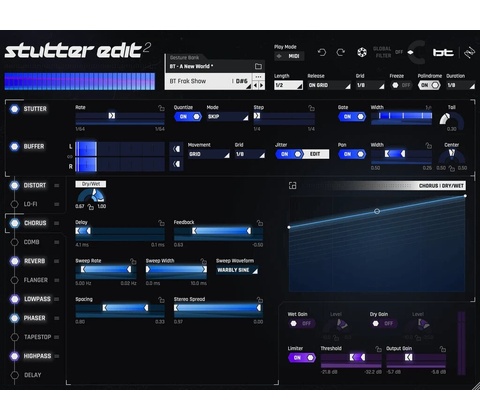This screenshot has width=480, height=420.
Task: Click the Tail knob
Action: (x=451, y=121)
